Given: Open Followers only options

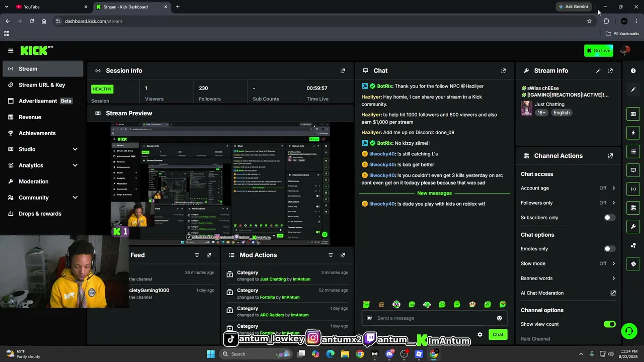Looking at the screenshot, I should click(568, 203).
